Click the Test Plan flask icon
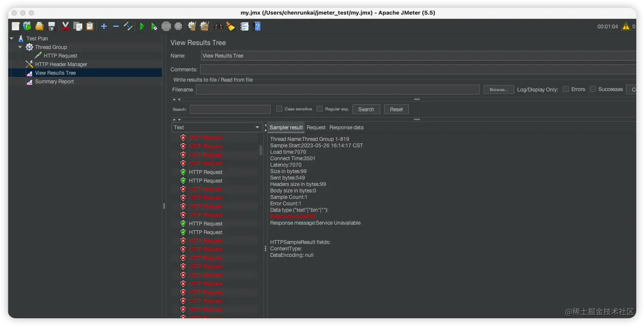The height and width of the screenshot is (326, 644). click(x=21, y=39)
